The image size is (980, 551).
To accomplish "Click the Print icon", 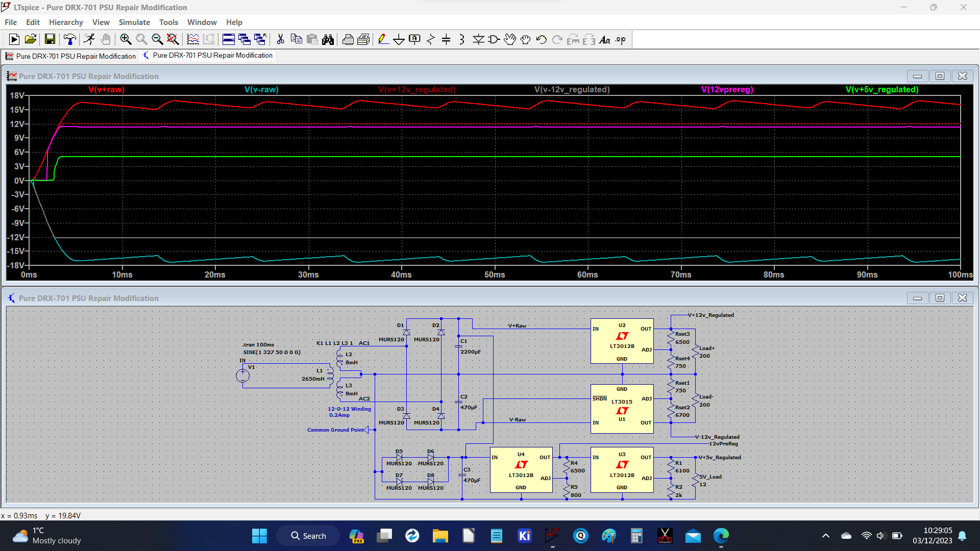I will (348, 39).
